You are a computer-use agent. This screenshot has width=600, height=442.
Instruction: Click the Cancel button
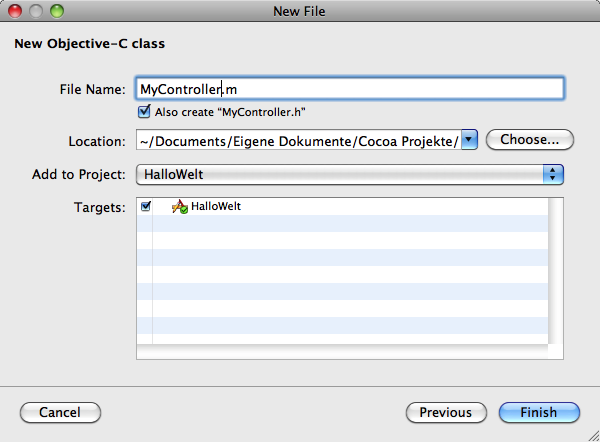click(60, 413)
